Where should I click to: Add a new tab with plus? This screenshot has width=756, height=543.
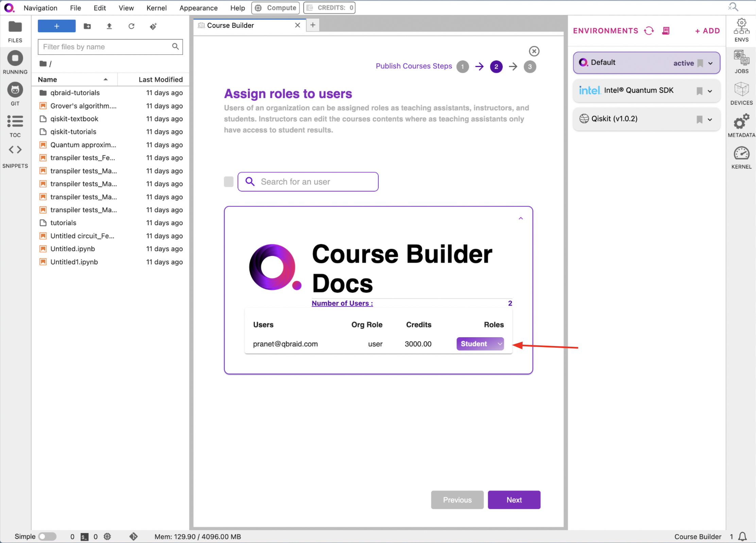(313, 25)
